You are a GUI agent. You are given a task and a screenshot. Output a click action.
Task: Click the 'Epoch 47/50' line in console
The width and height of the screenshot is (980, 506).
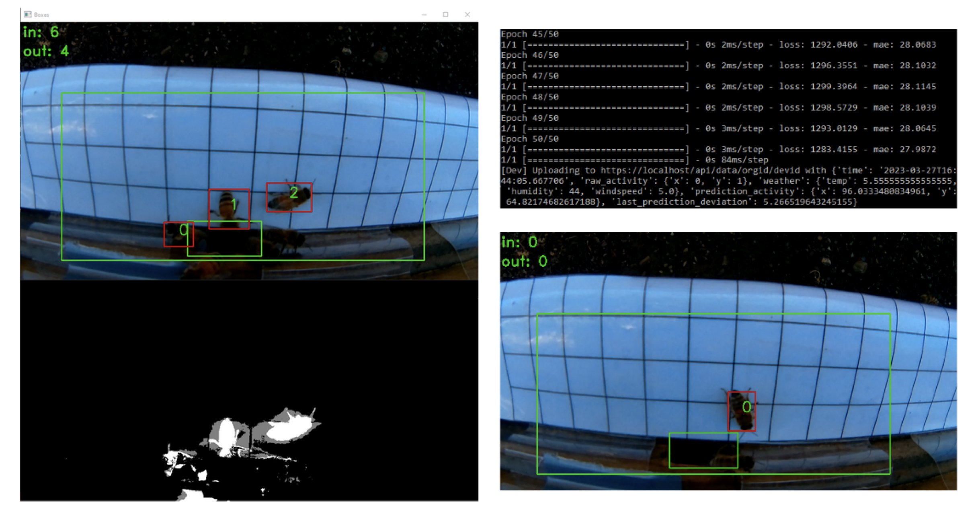coord(530,76)
